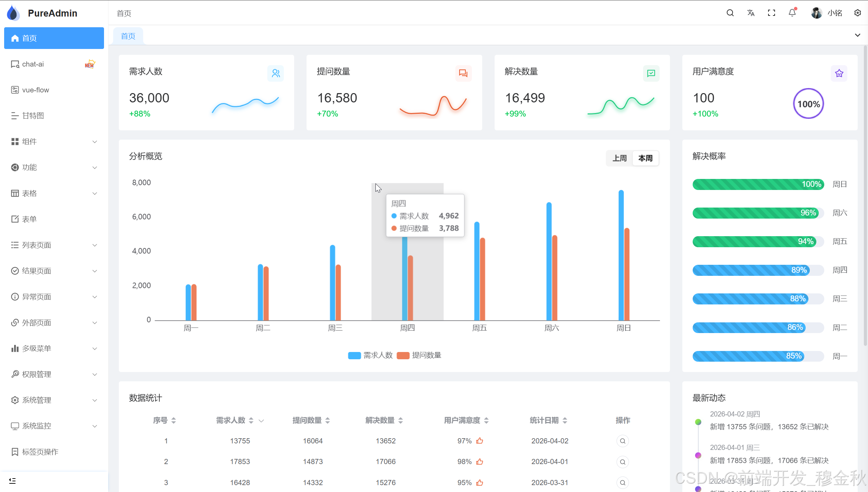This screenshot has height=492, width=868.
Task: Switch chart to 上周 segment
Action: pos(619,158)
